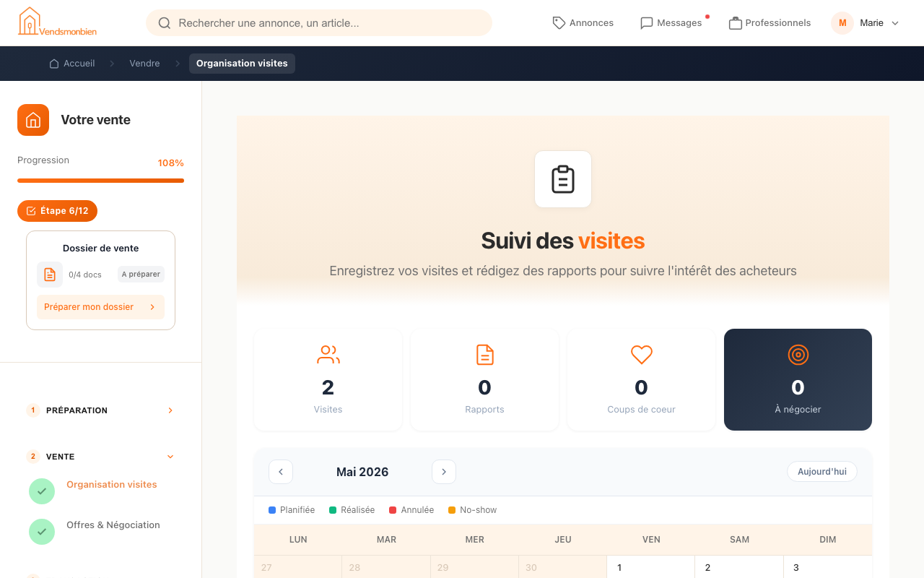The width and height of the screenshot is (924, 578).
Task: Click the PRÉPARATION right chevron
Action: (x=170, y=410)
